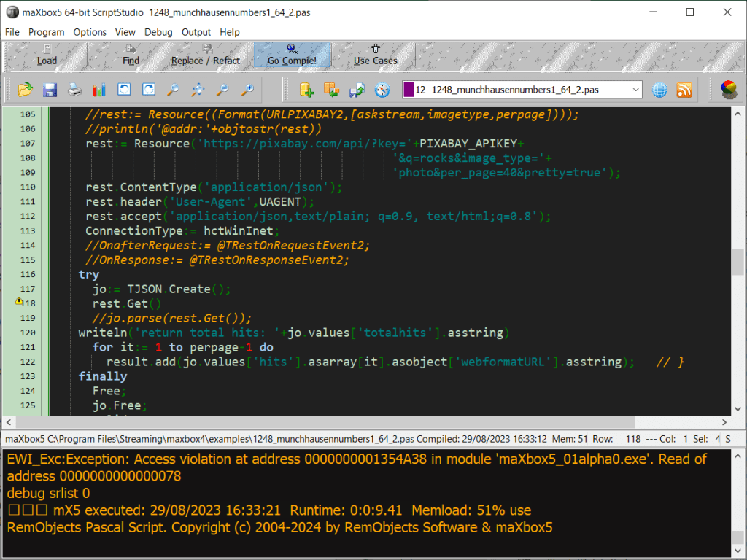Click the Load button
The height and width of the screenshot is (560, 747).
click(x=47, y=55)
